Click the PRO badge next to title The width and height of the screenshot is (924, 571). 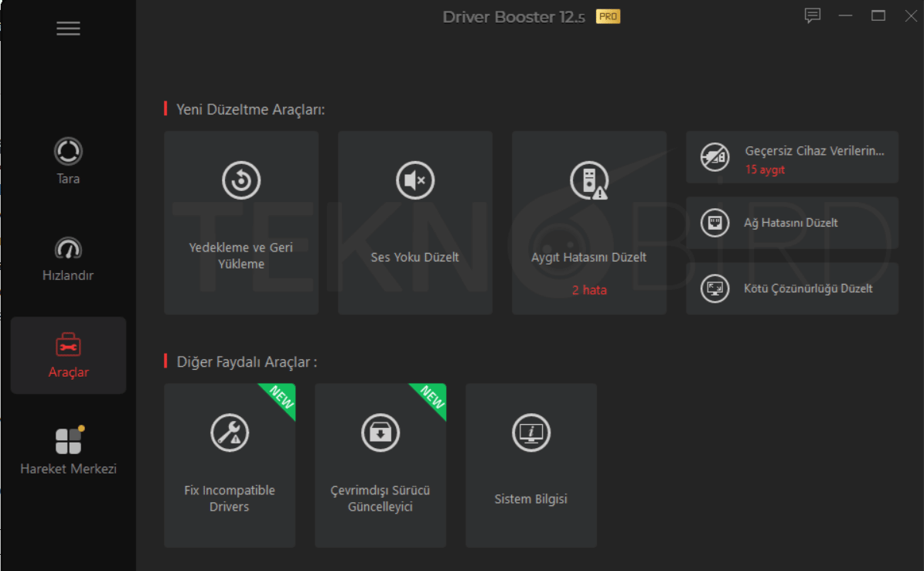pos(609,16)
